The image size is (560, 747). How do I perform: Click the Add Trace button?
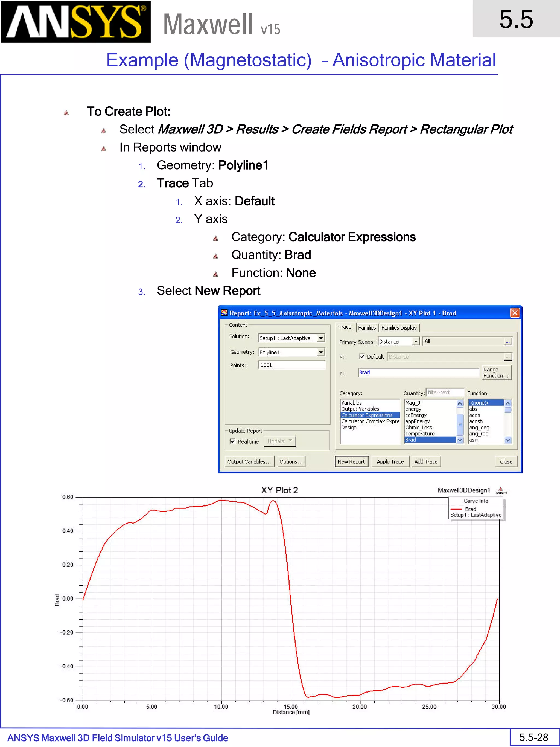426,461
